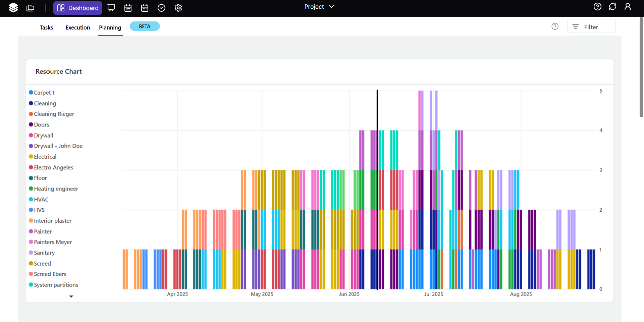The height and width of the screenshot is (322, 644).
Task: Click the HVAC color dot in legend
Action: point(31,200)
